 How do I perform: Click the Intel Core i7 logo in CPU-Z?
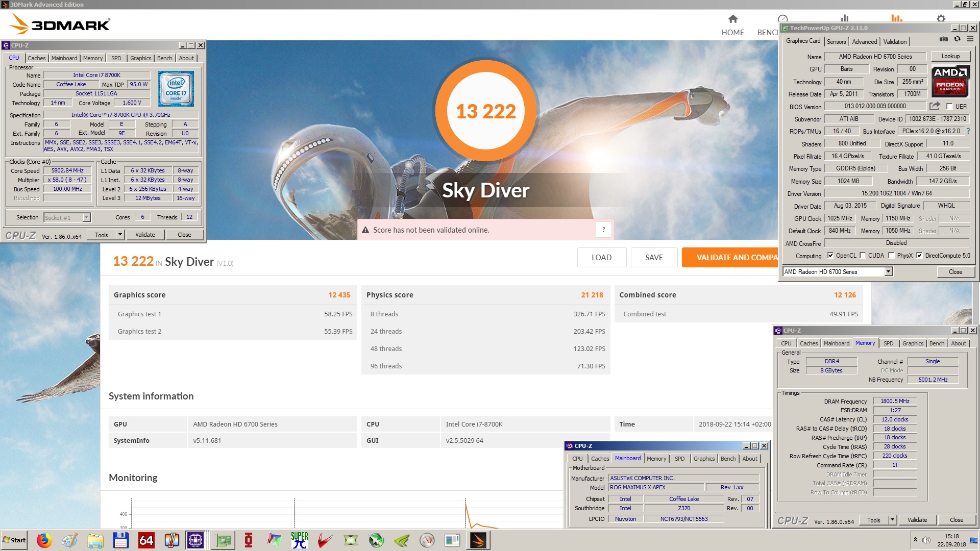[176, 89]
